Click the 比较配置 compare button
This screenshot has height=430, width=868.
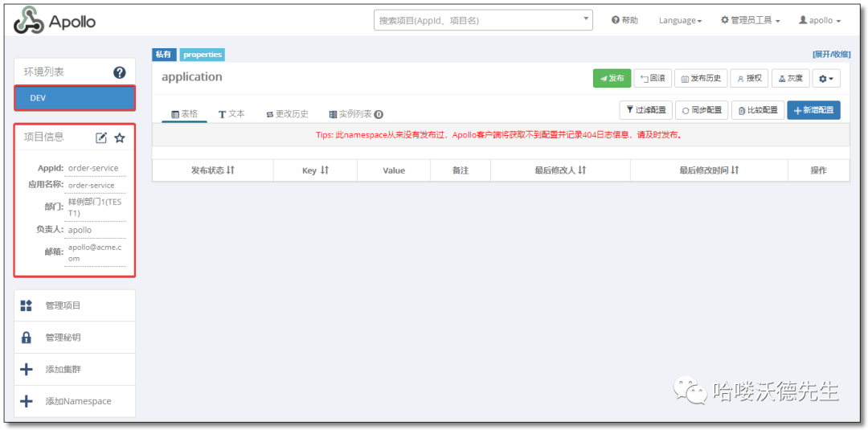[x=758, y=110]
